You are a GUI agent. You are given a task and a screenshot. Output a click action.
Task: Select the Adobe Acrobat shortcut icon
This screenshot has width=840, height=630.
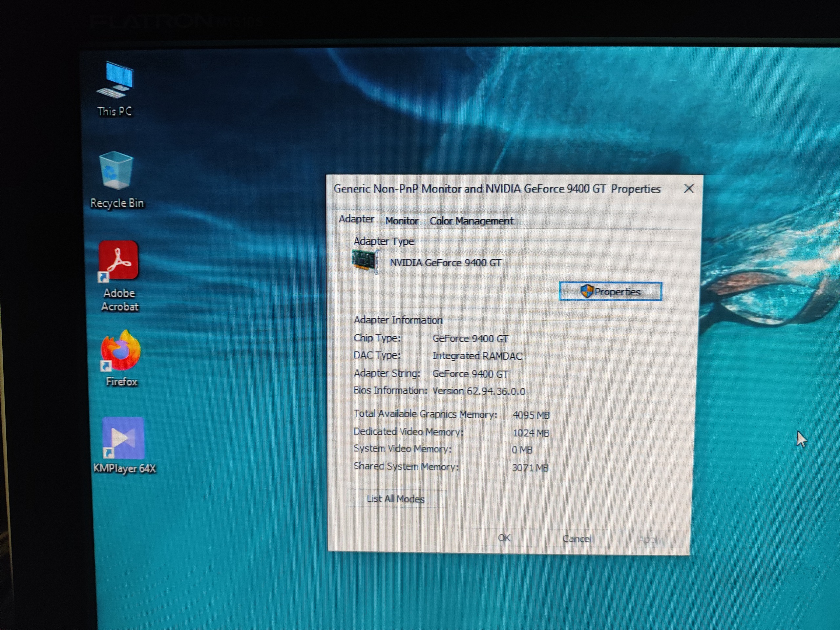pos(118,261)
